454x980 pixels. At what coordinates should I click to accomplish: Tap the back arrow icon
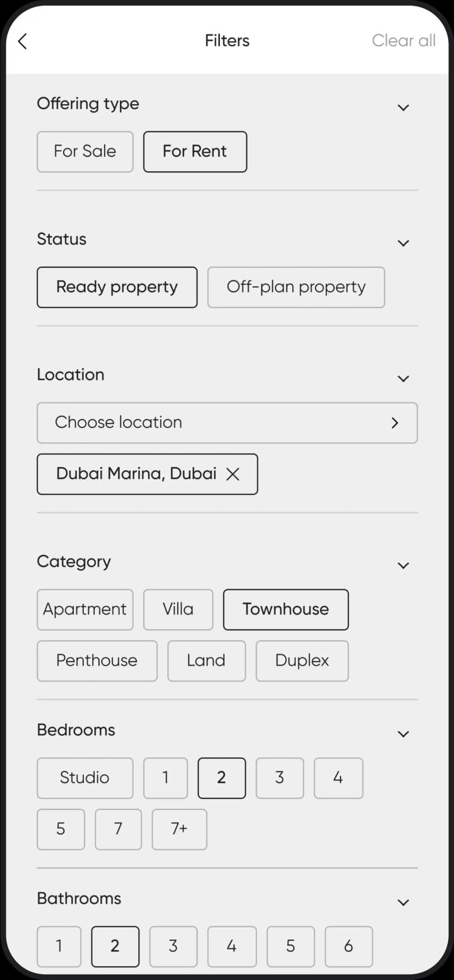22,41
